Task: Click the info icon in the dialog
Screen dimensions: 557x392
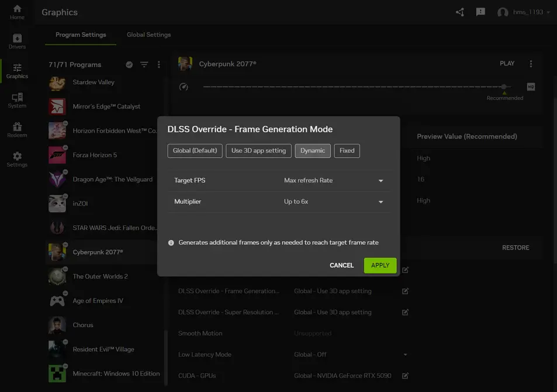Action: [x=171, y=243]
